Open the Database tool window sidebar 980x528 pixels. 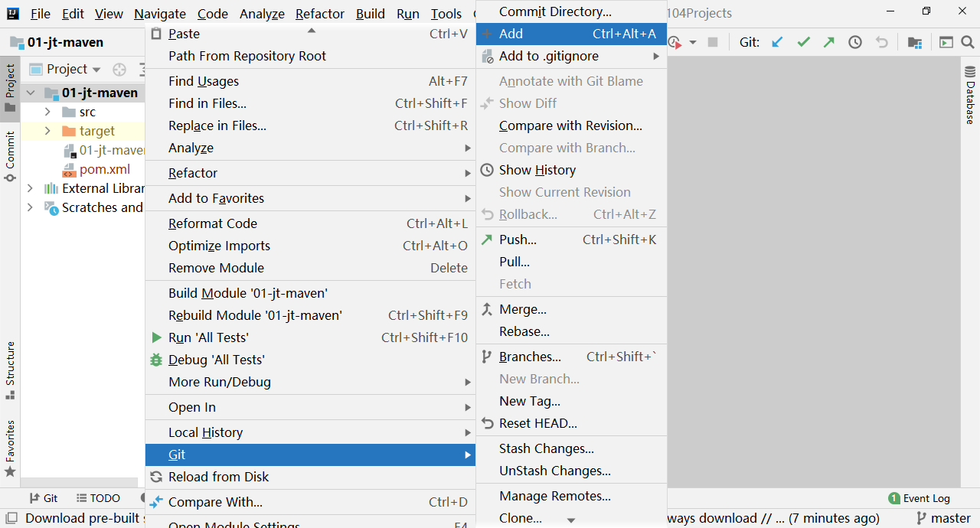tap(970, 95)
